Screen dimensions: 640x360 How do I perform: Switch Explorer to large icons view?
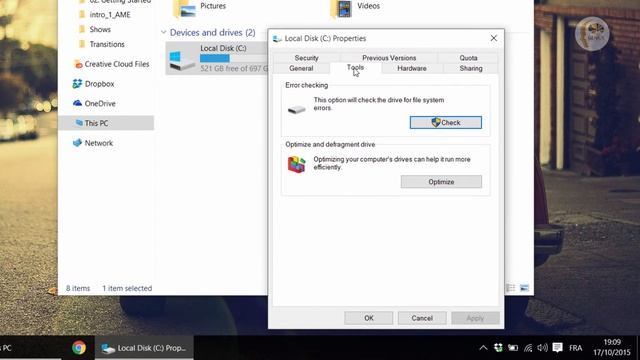[524, 288]
